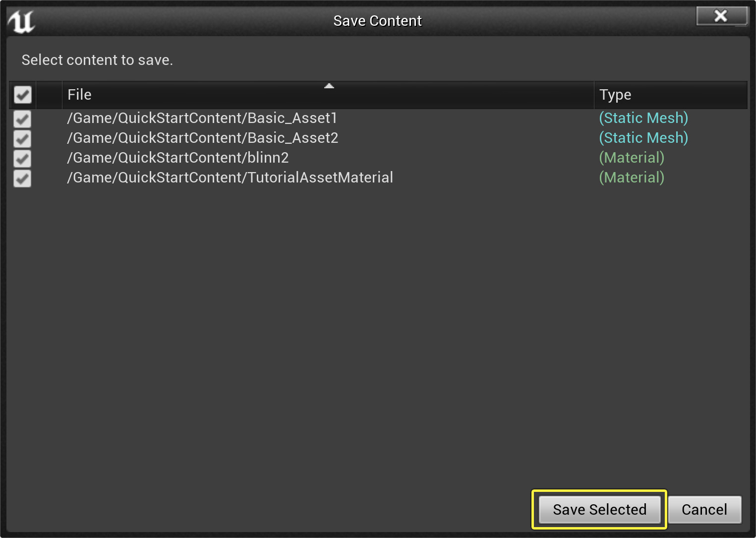Click the Static Mesh type label for Basic_Asset2
Image resolution: width=756 pixels, height=538 pixels.
[x=643, y=138]
